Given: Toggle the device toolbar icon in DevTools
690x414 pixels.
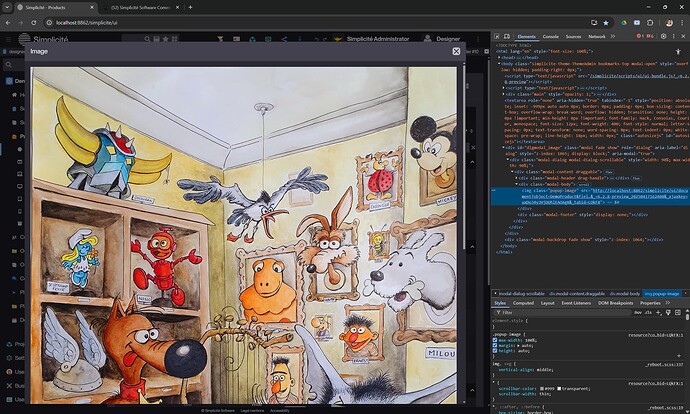Looking at the screenshot, I should click(x=507, y=37).
